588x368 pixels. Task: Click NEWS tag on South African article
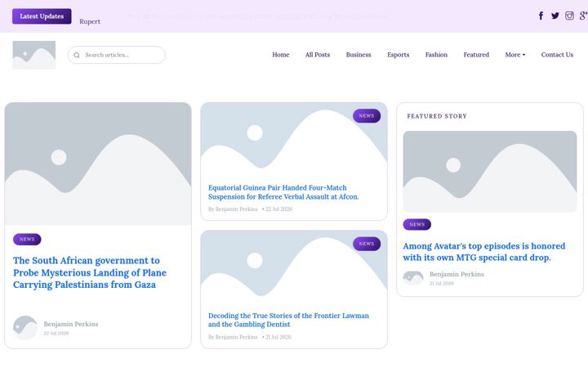27,239
